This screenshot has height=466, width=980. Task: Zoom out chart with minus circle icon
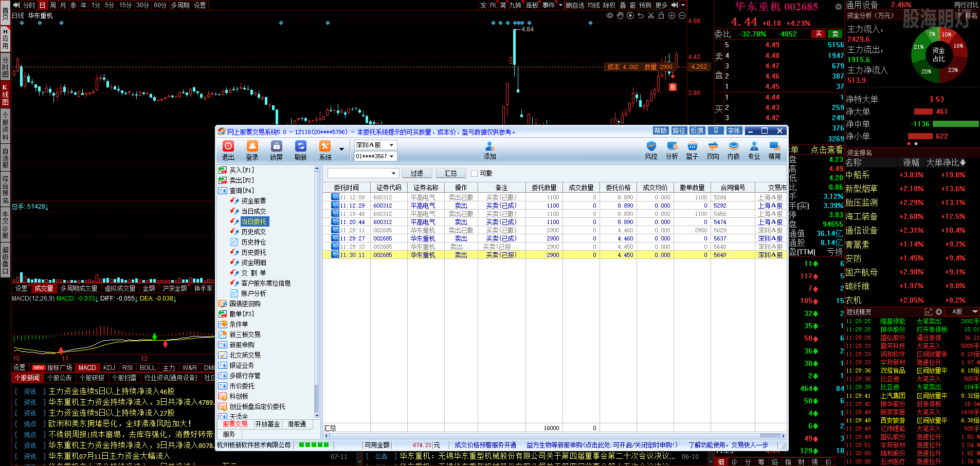point(682,15)
